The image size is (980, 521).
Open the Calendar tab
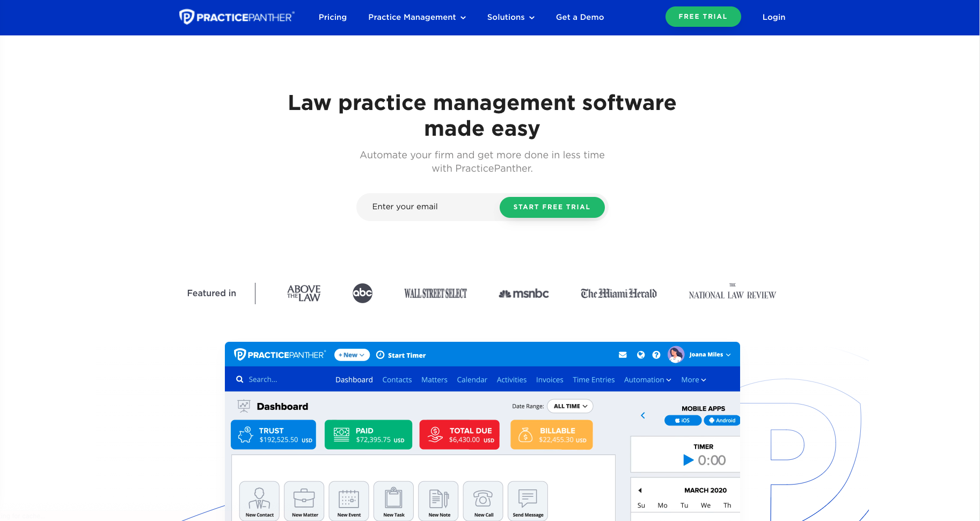coord(472,380)
